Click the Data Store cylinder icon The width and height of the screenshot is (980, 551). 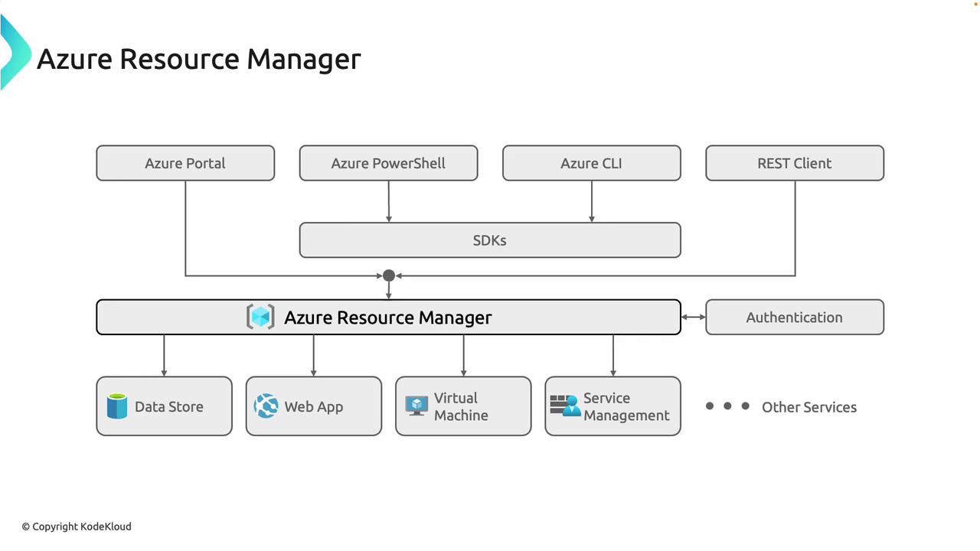coord(117,406)
